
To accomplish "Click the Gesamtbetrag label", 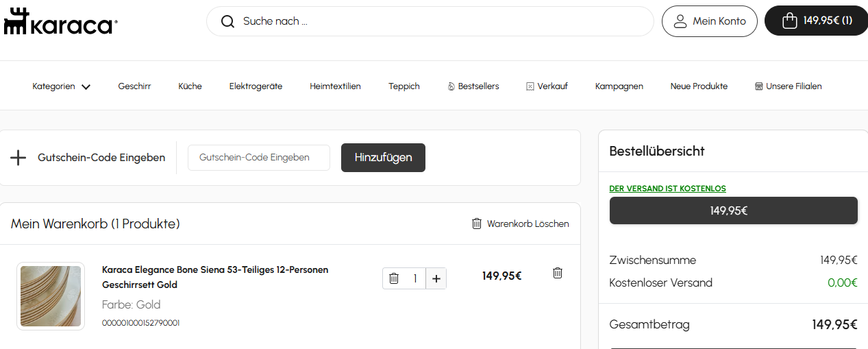I will click(649, 325).
